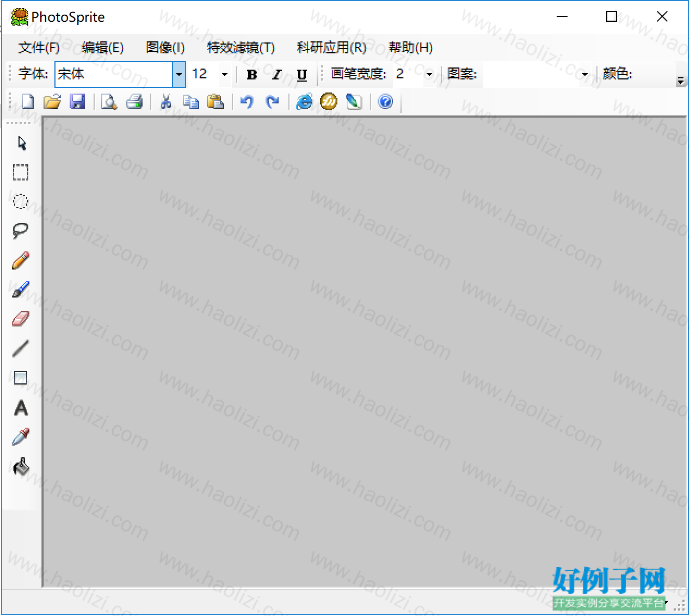This screenshot has height=616, width=690.
Task: Select the text tool
Action: tap(21, 408)
